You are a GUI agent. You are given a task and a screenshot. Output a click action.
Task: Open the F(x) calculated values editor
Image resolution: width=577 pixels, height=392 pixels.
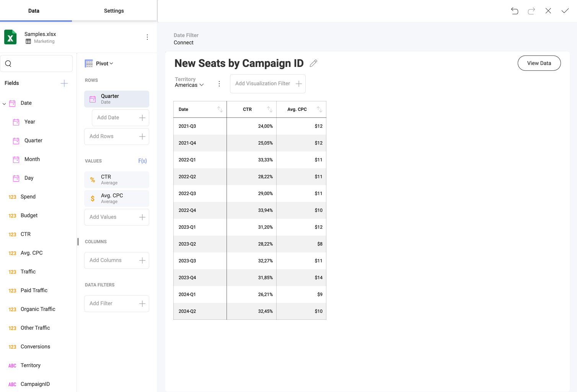pos(142,161)
